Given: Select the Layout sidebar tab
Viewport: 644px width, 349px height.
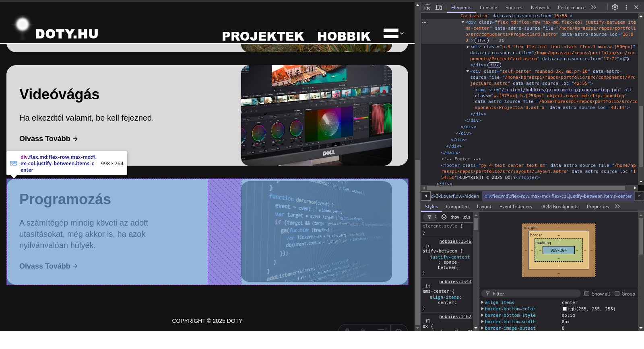Looking at the screenshot, I should 484,207.
